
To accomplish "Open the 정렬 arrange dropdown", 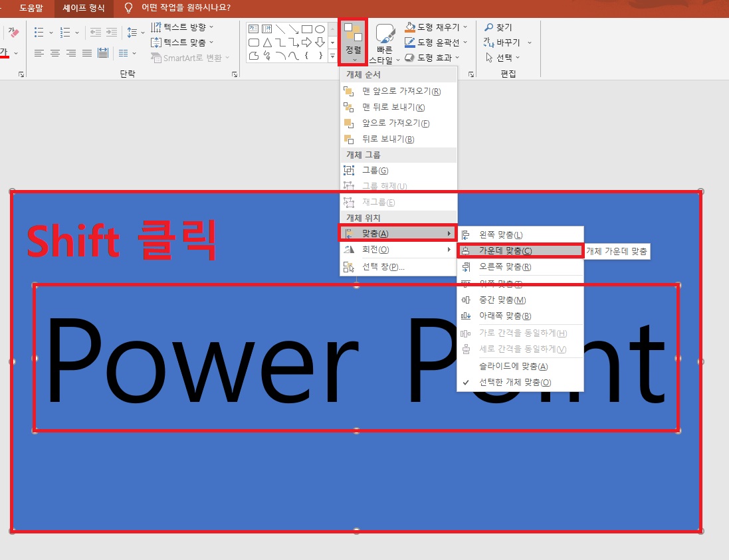I will coord(354,42).
